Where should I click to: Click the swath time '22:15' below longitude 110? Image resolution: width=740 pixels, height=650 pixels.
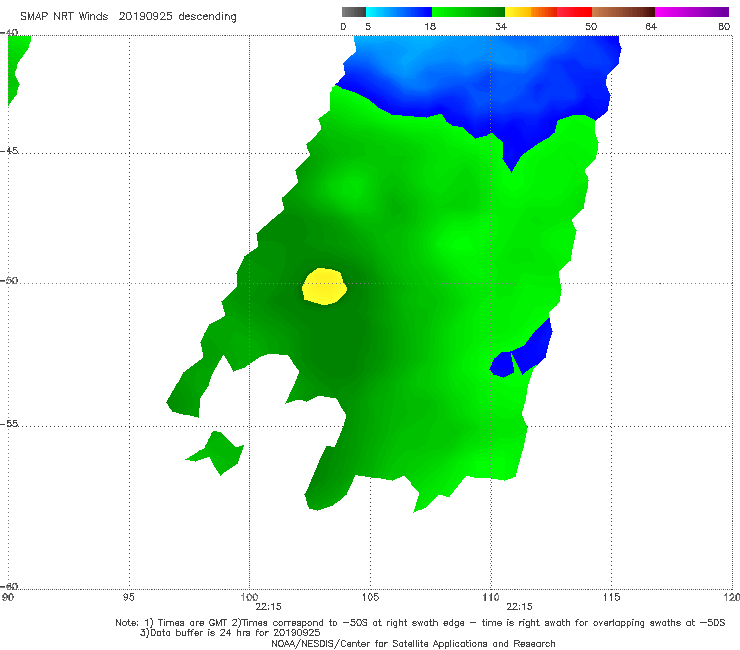click(519, 607)
